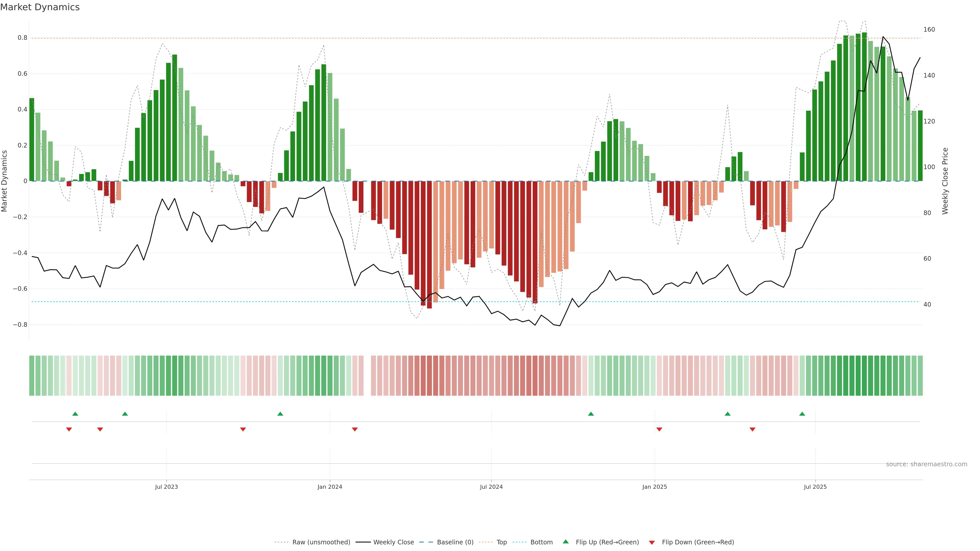This screenshot has height=551, width=980.
Task: Click the red flip-down marker after Jan 2024
Action: coord(355,429)
